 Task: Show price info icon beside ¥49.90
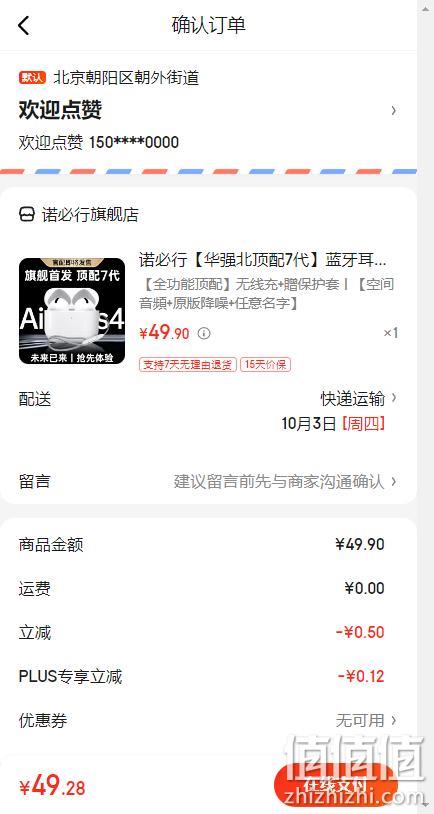(205, 333)
